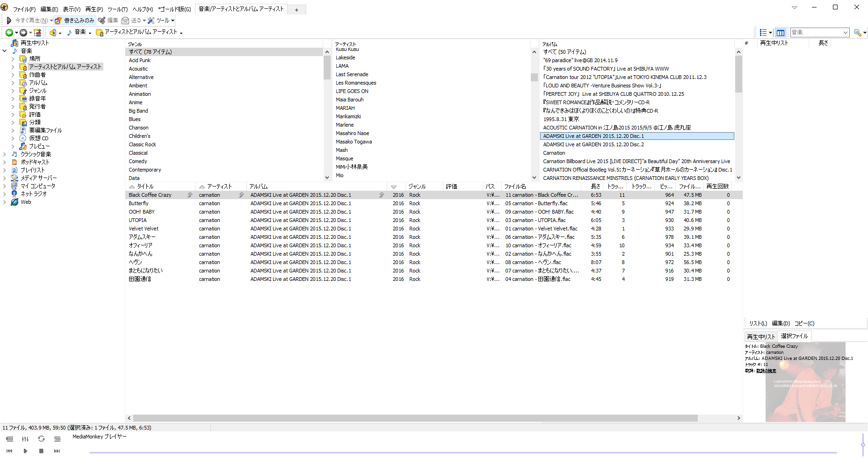Select Net Radio node in tree

(33, 194)
